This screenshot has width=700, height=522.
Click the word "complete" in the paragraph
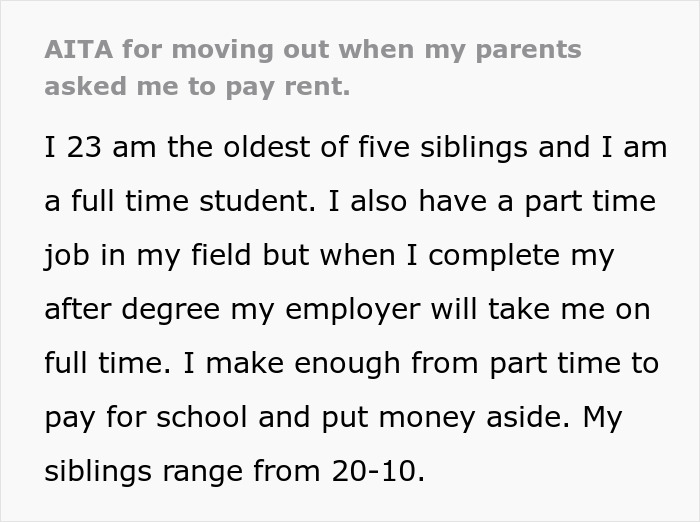coord(494,257)
